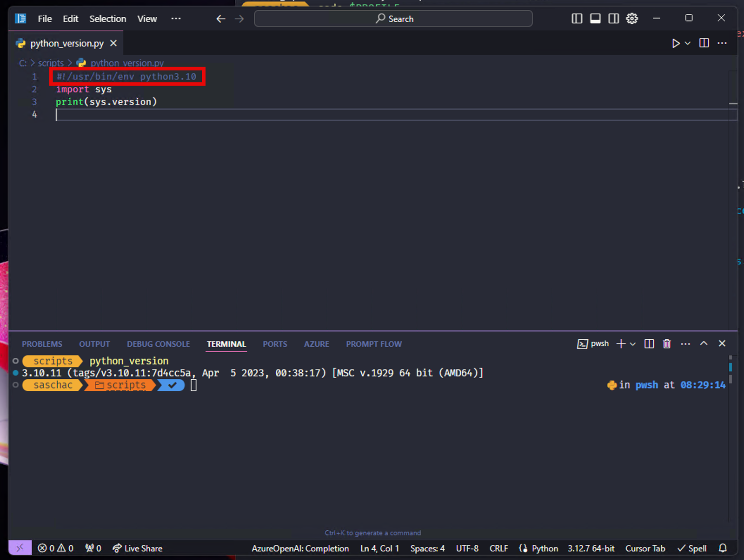Click the 3.10.11 version output line
This screenshot has height=560, width=744.
click(x=252, y=373)
